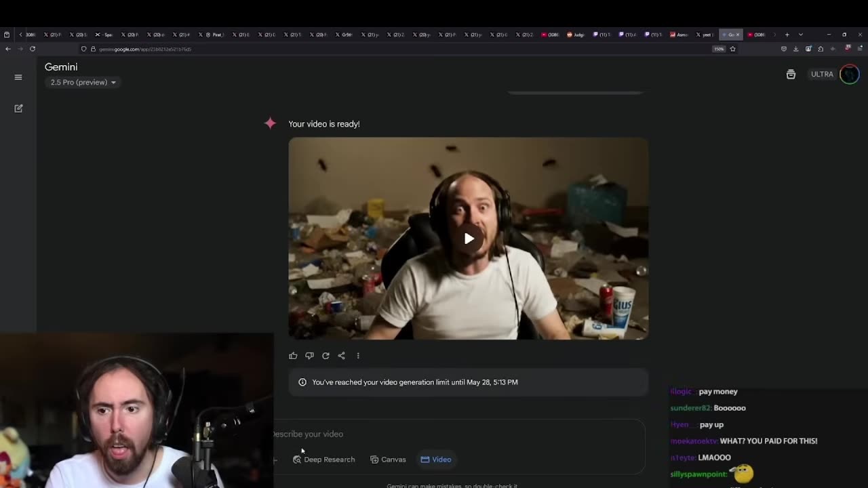This screenshot has width=868, height=488.
Task: Share the generated video response
Action: (342, 356)
